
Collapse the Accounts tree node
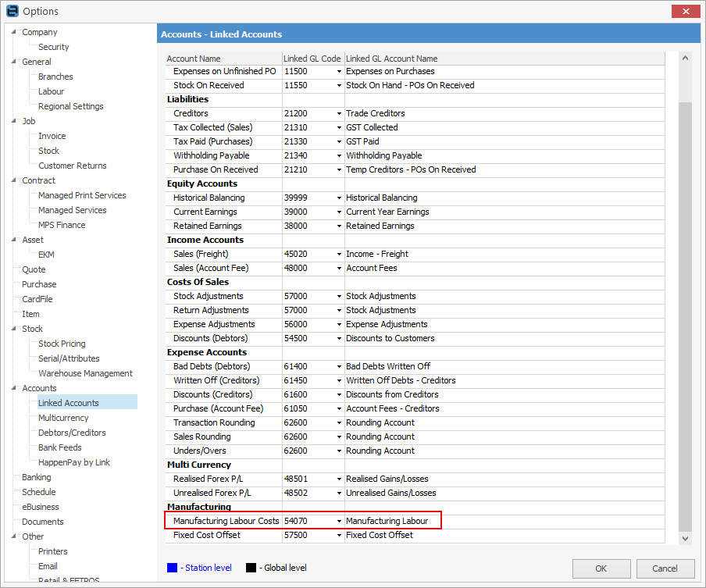[x=14, y=387]
